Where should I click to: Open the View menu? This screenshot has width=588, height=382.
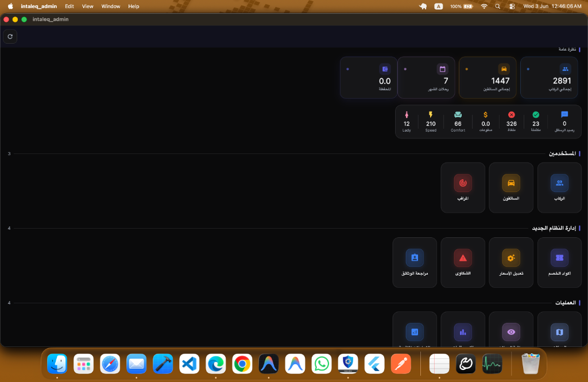[87, 6]
